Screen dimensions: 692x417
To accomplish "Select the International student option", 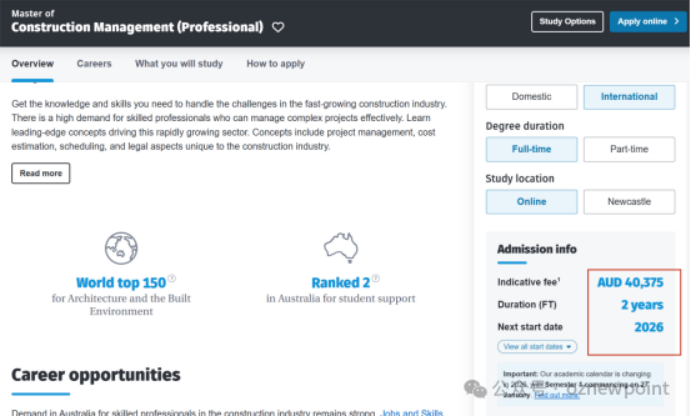I will tap(629, 97).
